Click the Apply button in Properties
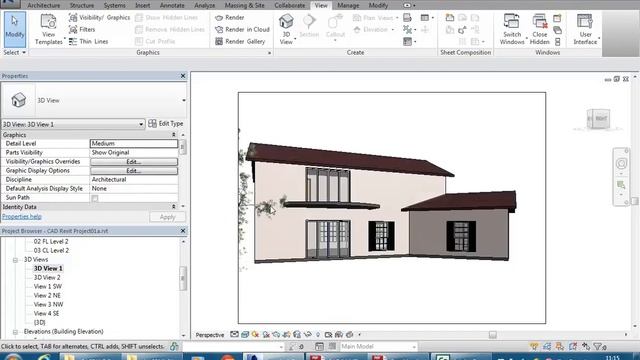 tap(167, 217)
